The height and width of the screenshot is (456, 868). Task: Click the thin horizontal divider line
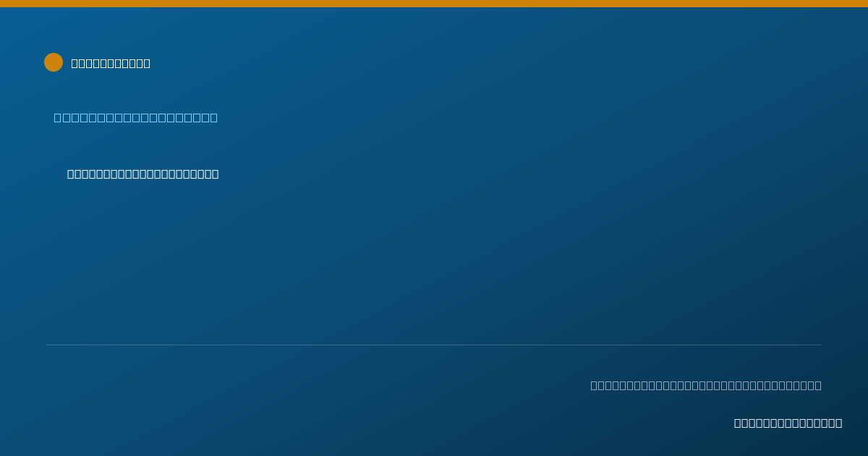[434, 345]
